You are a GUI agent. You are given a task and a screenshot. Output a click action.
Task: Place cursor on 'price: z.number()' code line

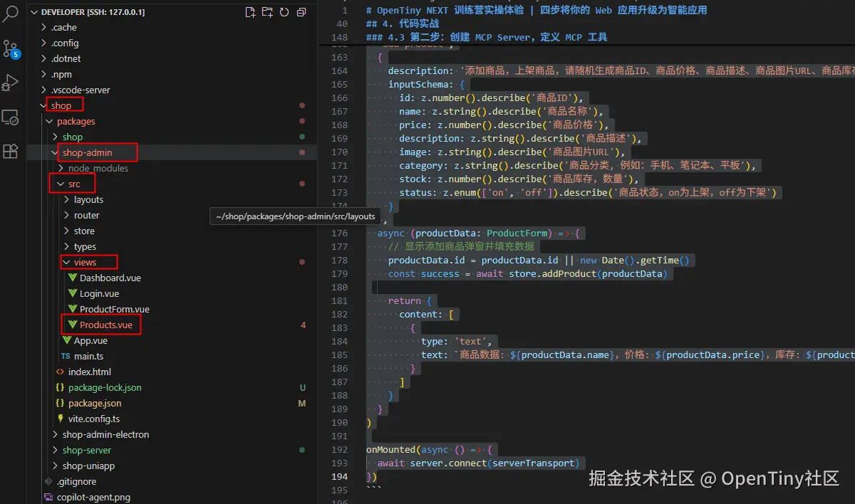(x=503, y=125)
